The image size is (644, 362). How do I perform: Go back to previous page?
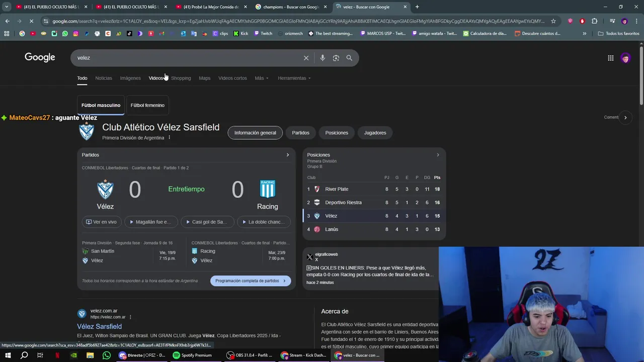click(7, 21)
